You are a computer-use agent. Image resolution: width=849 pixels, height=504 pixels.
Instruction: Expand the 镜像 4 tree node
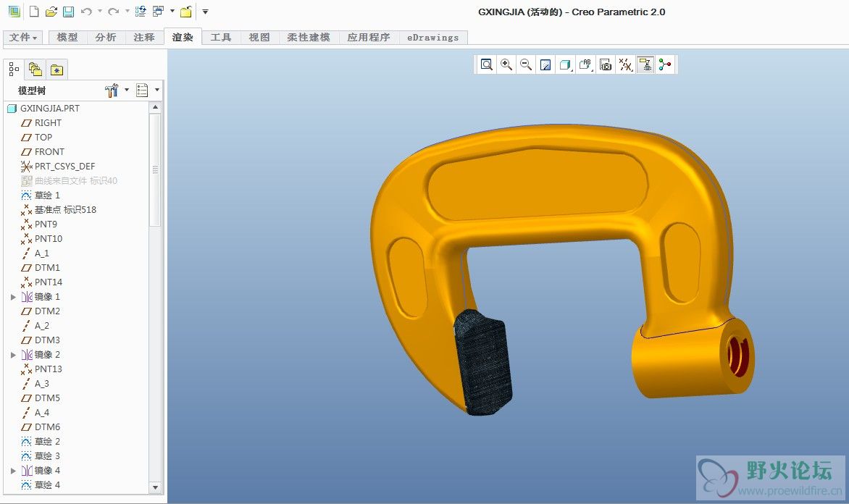pyautogui.click(x=13, y=471)
